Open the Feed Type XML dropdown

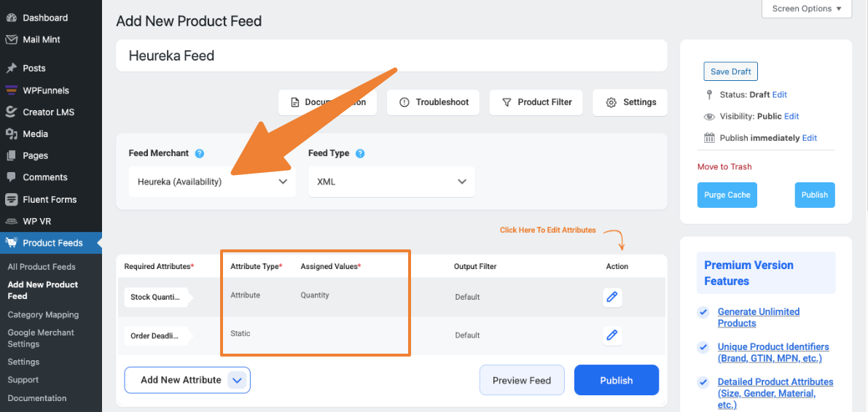[391, 182]
